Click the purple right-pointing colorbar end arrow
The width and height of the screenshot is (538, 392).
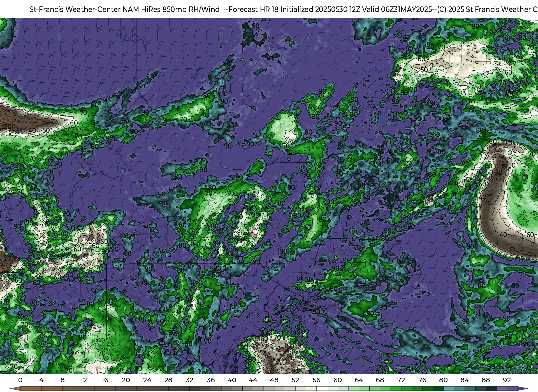pyautogui.click(x=523, y=389)
